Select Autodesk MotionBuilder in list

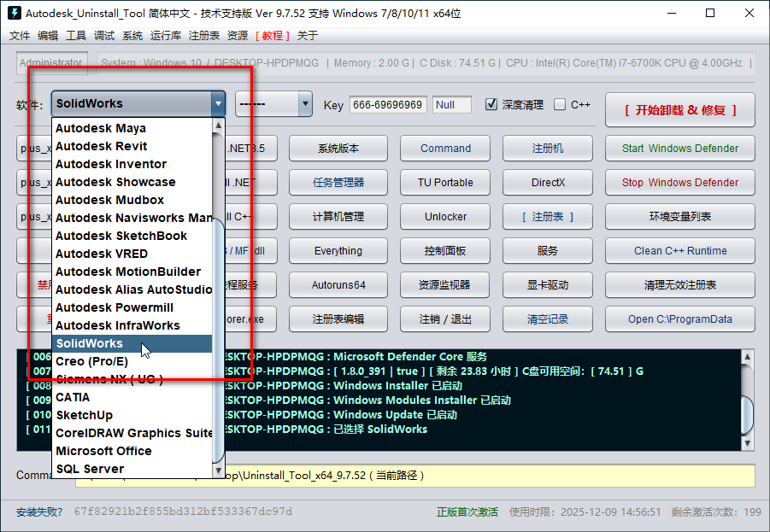tap(132, 272)
